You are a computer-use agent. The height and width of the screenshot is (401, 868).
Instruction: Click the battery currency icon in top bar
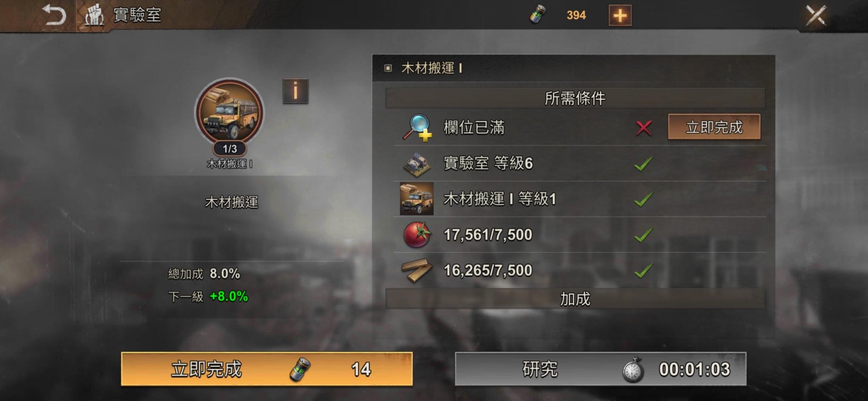coord(538,14)
